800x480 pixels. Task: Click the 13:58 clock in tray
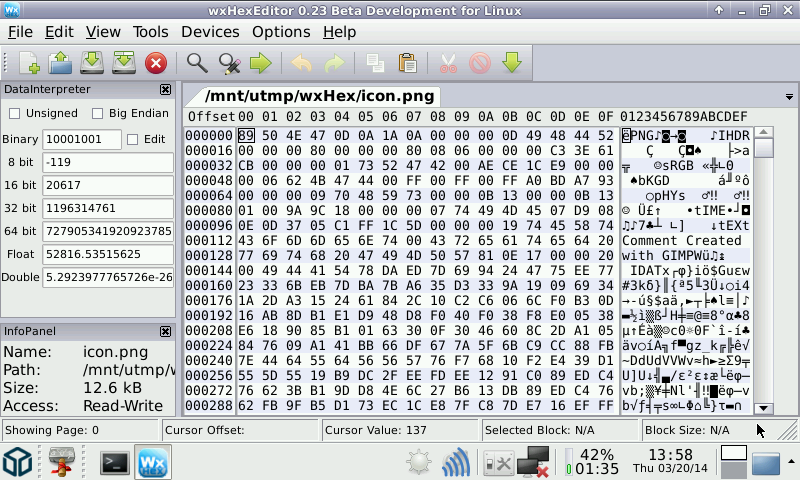(670, 455)
